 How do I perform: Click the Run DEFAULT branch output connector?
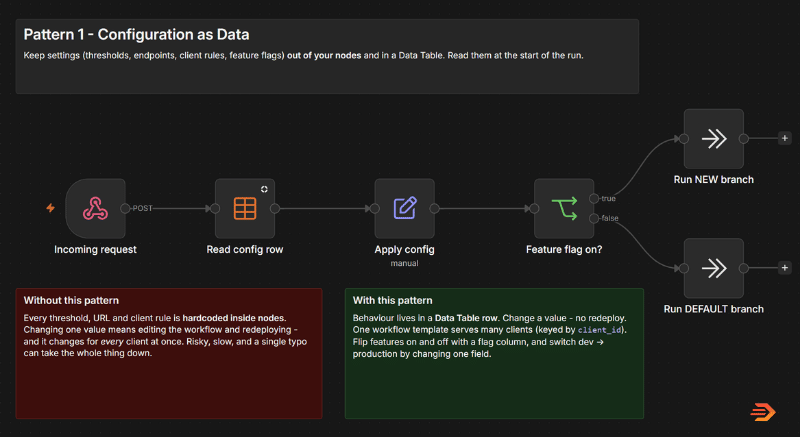[x=744, y=268]
